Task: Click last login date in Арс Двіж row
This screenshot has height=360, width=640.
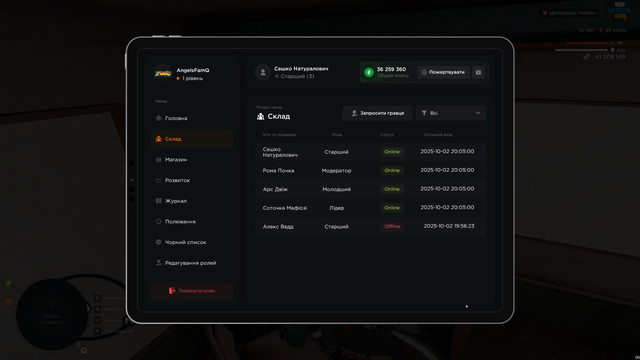Action: [447, 189]
